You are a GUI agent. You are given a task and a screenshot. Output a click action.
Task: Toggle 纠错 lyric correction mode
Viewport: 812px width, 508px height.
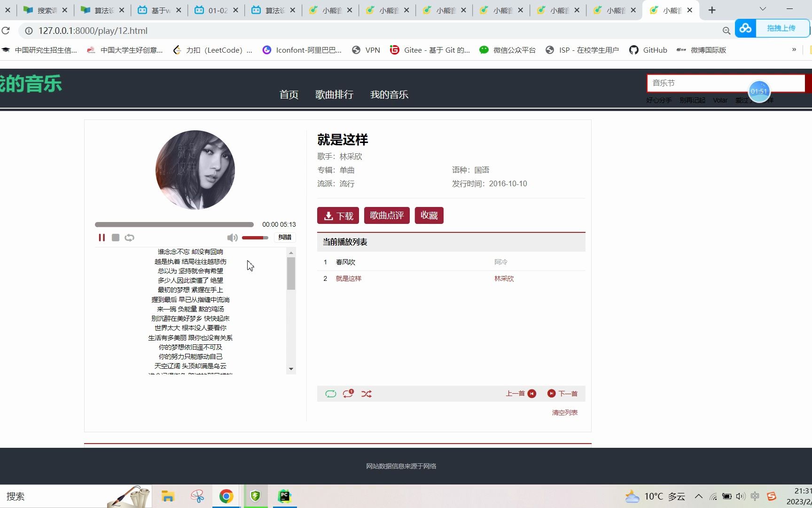point(284,238)
